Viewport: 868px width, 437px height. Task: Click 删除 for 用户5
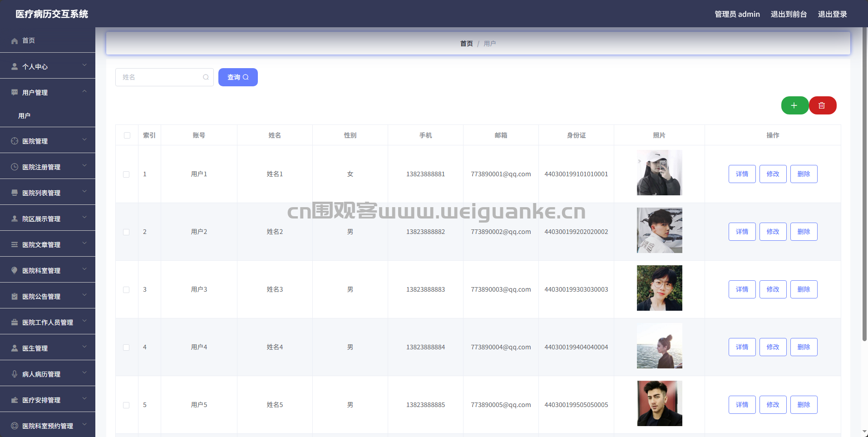coord(804,405)
